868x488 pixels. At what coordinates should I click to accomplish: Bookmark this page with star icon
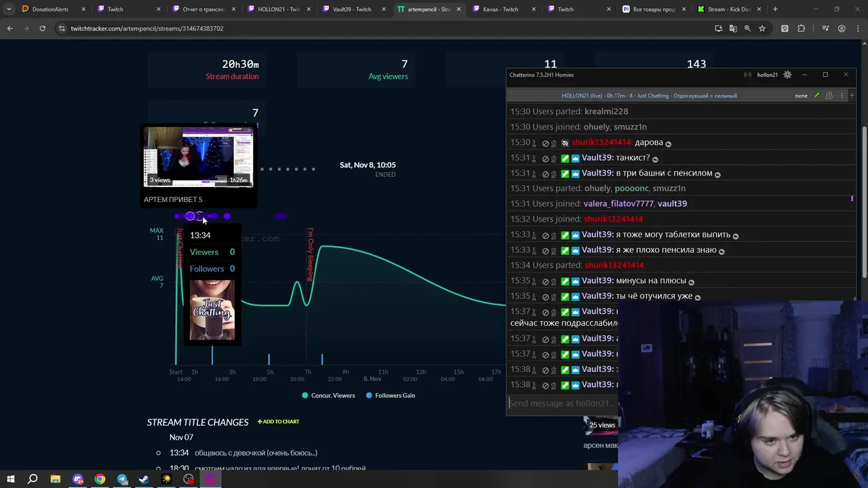(762, 28)
